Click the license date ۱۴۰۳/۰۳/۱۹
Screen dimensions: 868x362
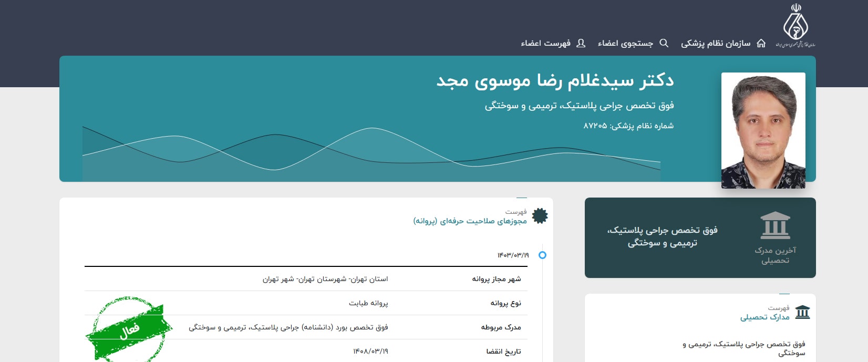[x=513, y=255]
